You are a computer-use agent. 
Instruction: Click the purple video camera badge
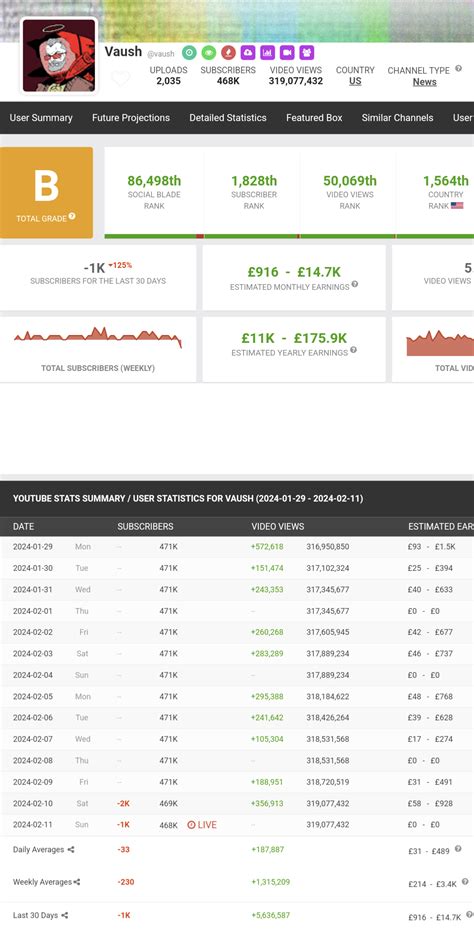(287, 53)
